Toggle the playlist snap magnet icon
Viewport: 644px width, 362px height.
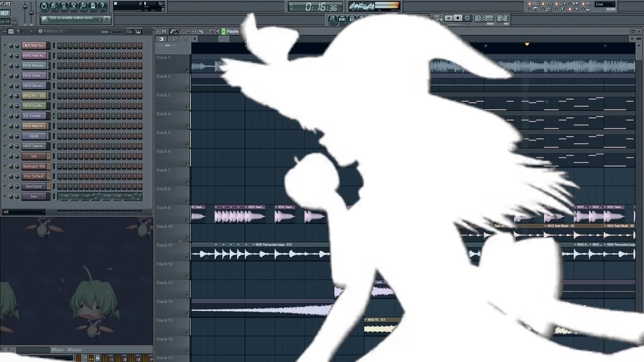pyautogui.click(x=164, y=32)
